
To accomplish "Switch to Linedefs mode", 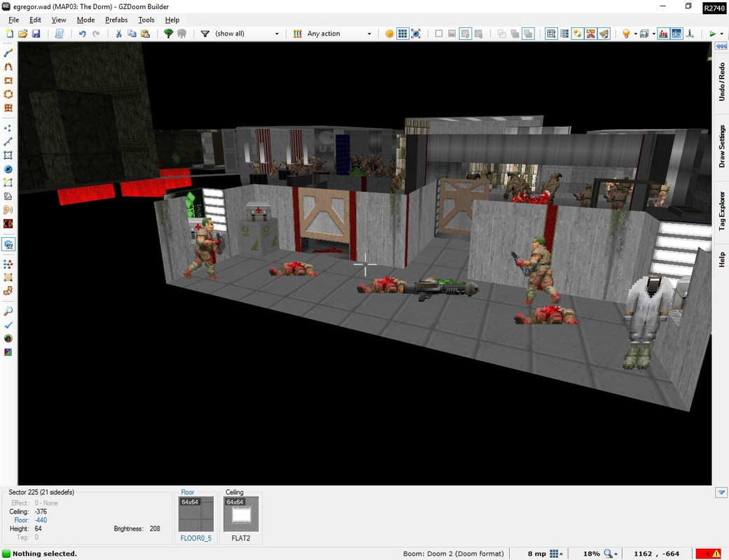I will [8, 141].
